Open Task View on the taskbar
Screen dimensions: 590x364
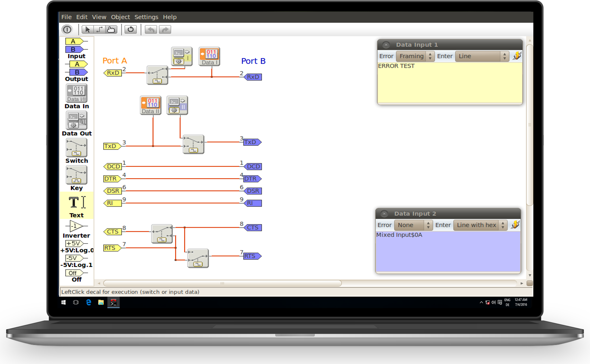(76, 303)
